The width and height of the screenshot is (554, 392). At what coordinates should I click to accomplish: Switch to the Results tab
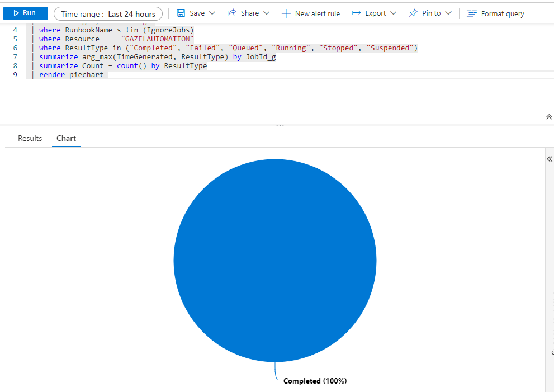click(30, 138)
